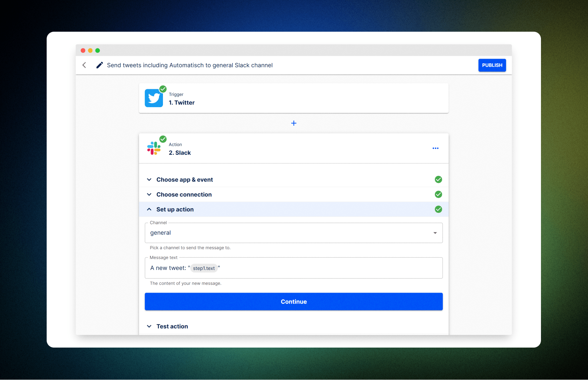Publish the flow
The width and height of the screenshot is (588, 380).
pos(492,65)
